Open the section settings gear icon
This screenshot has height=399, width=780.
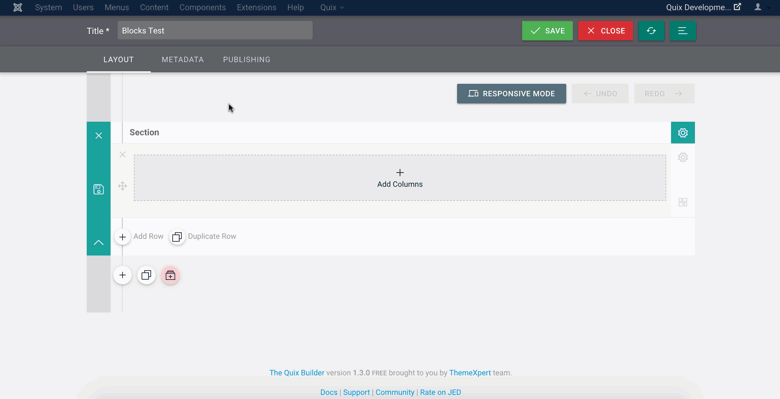click(682, 133)
